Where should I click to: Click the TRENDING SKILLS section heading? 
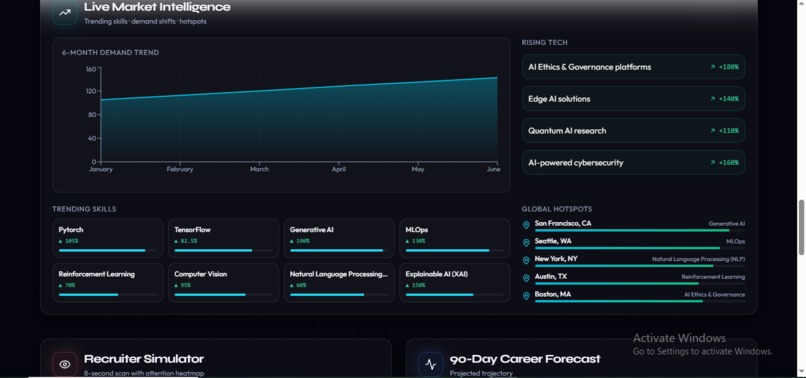click(84, 209)
